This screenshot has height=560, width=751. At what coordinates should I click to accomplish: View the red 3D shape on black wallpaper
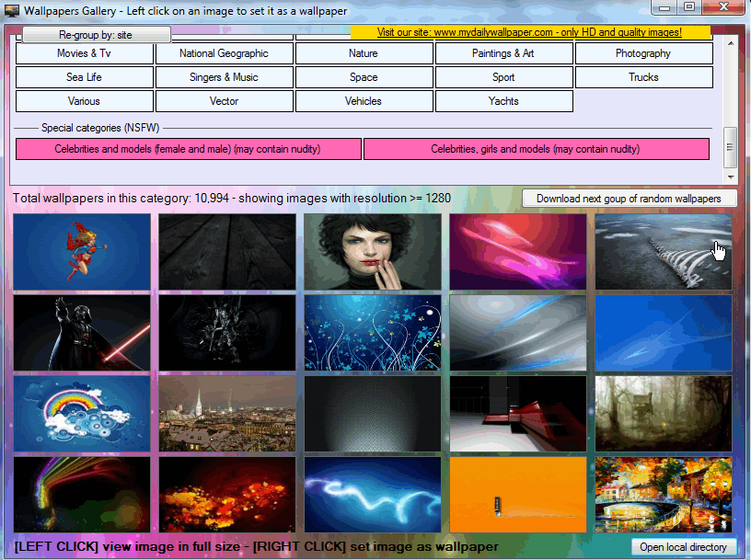(x=518, y=414)
